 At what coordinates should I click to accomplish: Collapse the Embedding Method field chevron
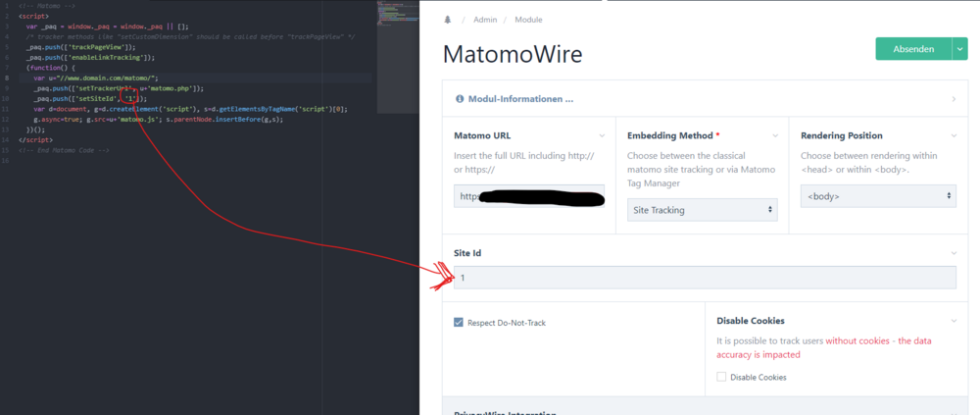click(x=774, y=135)
